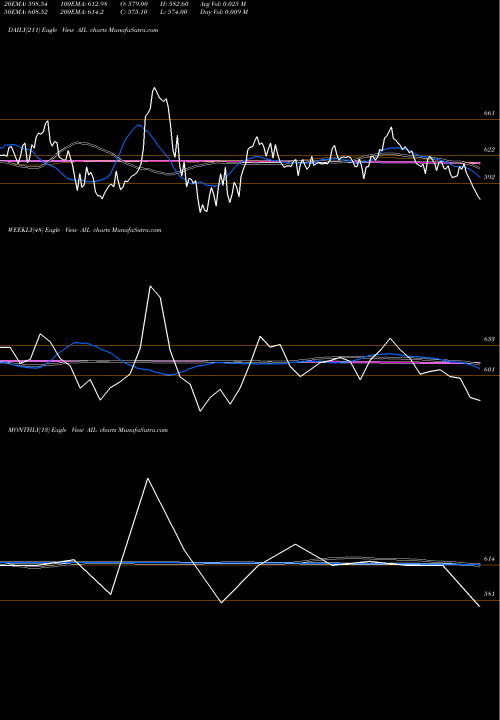Click the 633 price label on weekly chart
The height and width of the screenshot is (720, 500).
coord(489,339)
